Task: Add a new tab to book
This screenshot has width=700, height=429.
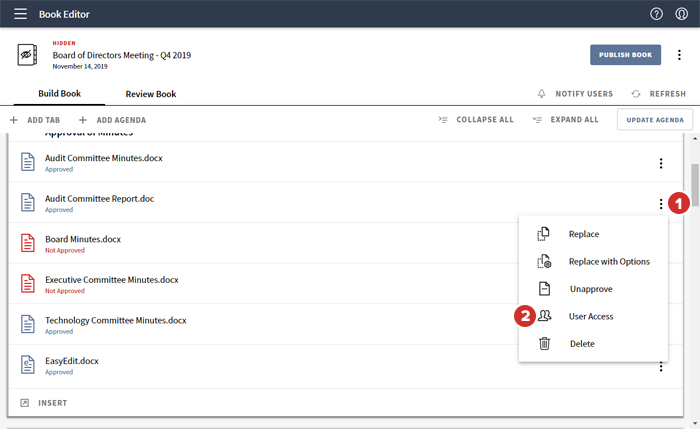Action: pos(35,120)
